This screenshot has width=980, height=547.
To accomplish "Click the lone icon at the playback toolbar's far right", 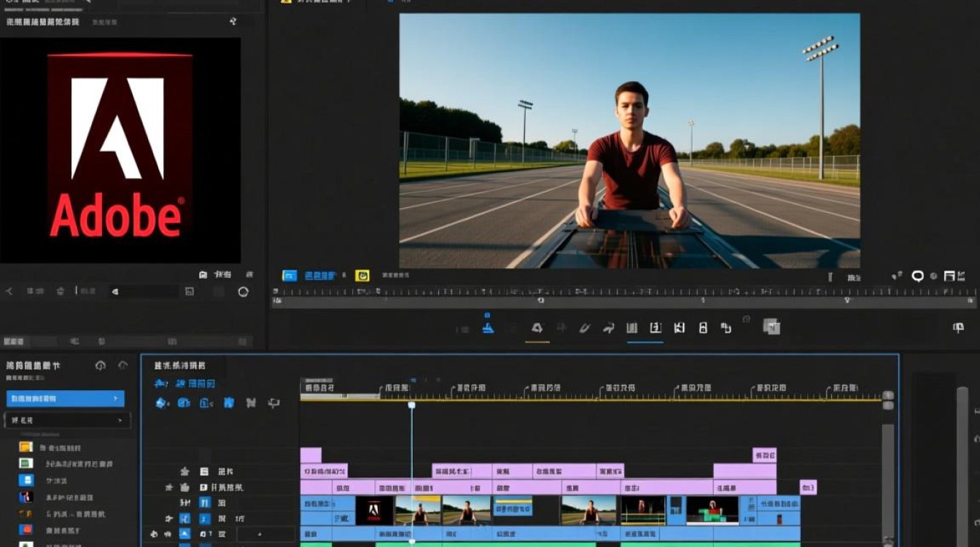I will coord(959,328).
